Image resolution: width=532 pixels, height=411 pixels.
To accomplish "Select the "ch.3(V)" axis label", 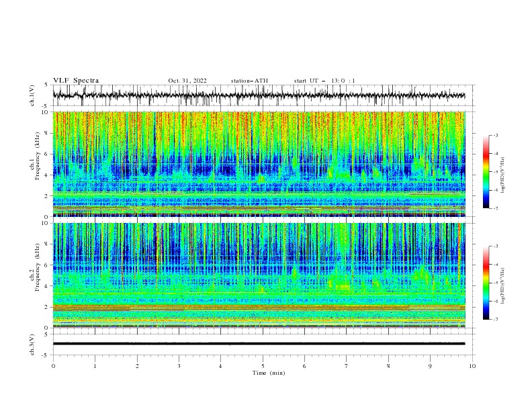I will 32,345.
